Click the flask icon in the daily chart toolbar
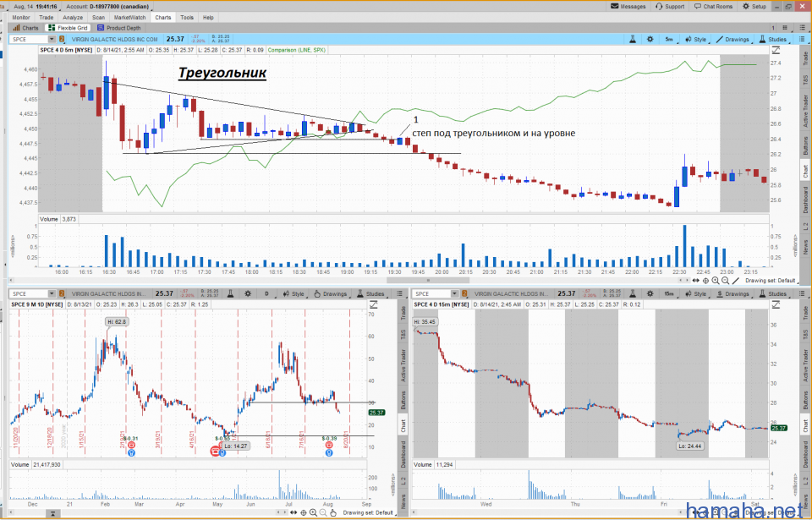The image size is (812, 520). (230, 293)
